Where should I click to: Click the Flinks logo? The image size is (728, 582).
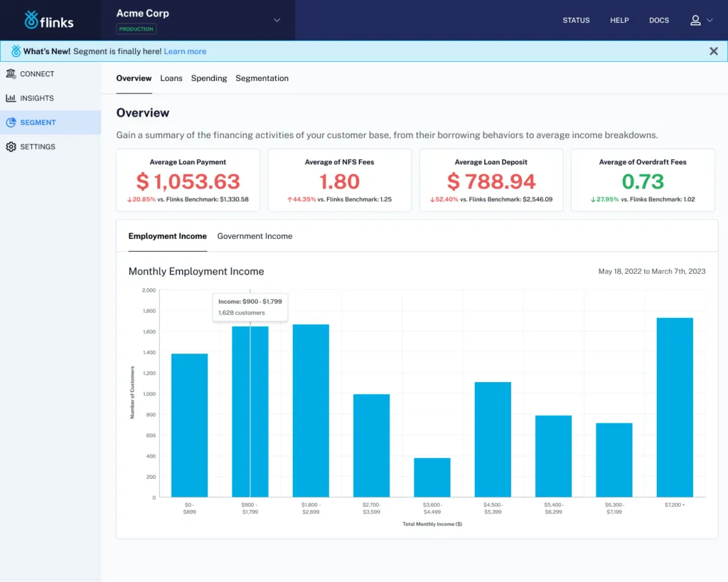coord(49,21)
